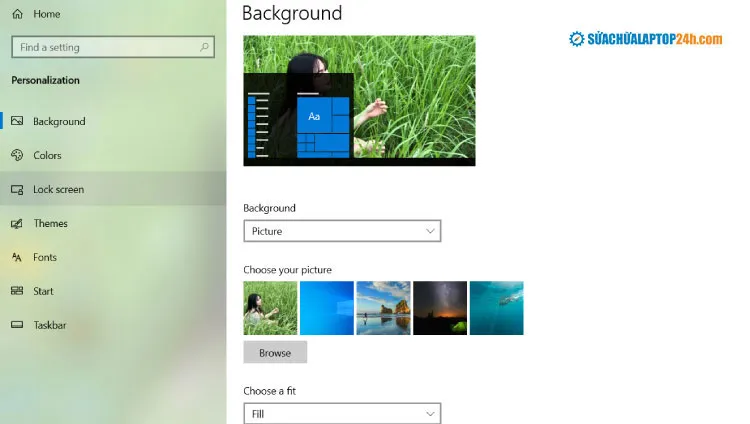This screenshot has height=424, width=750.
Task: Click the Start settings icon in the sidebar
Action: click(x=17, y=291)
